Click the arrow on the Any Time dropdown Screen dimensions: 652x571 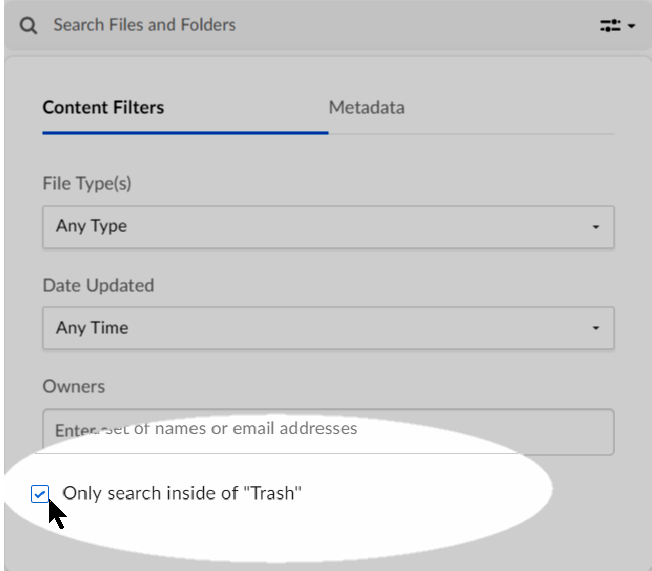[x=596, y=329]
